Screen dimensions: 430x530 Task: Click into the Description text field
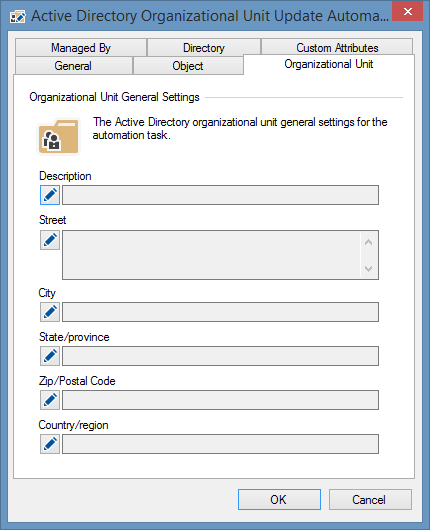point(220,195)
